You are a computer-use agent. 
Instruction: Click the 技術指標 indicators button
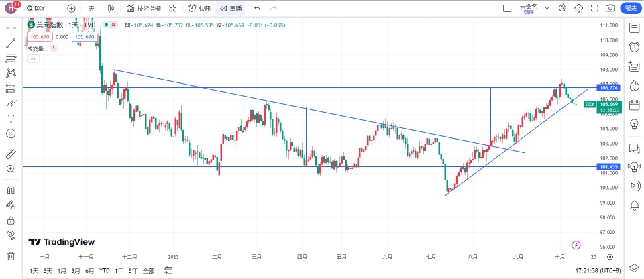point(143,8)
